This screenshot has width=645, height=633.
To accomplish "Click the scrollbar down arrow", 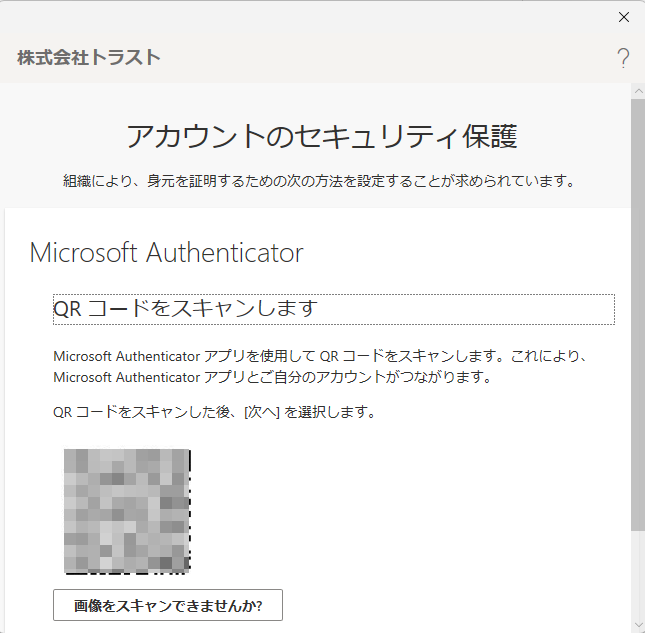I will [638, 626].
